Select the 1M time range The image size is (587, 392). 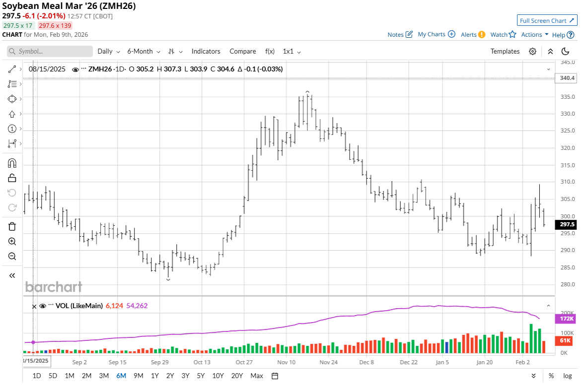click(70, 376)
